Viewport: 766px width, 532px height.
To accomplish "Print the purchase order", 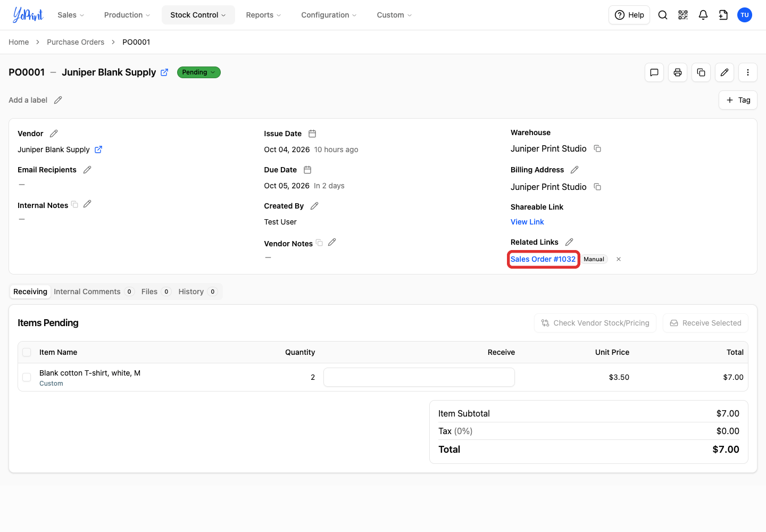I will [x=678, y=72].
